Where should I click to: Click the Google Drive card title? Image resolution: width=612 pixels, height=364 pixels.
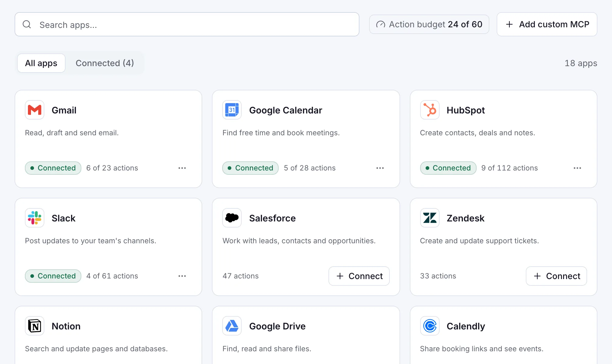[277, 326]
